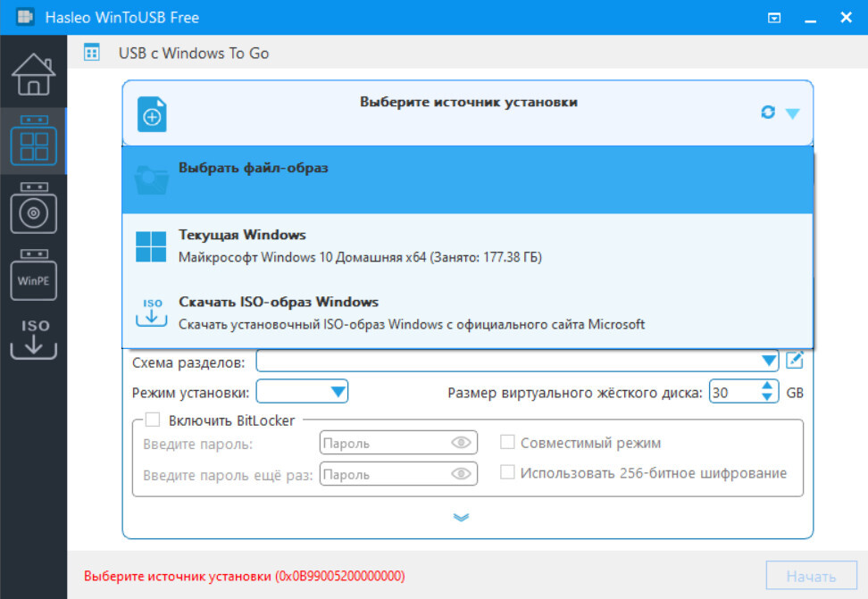Image resolution: width=868 pixels, height=599 pixels.
Task: Open the title bar menu dropdown button
Action: (x=774, y=18)
